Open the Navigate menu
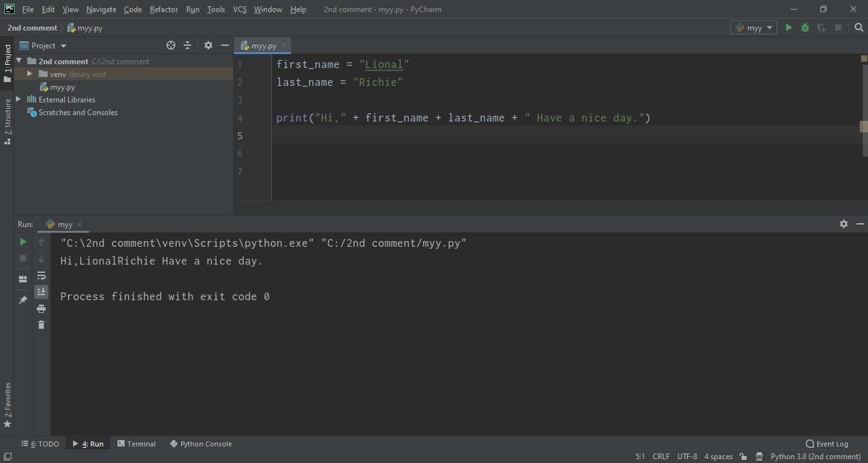The image size is (868, 463). tap(101, 10)
